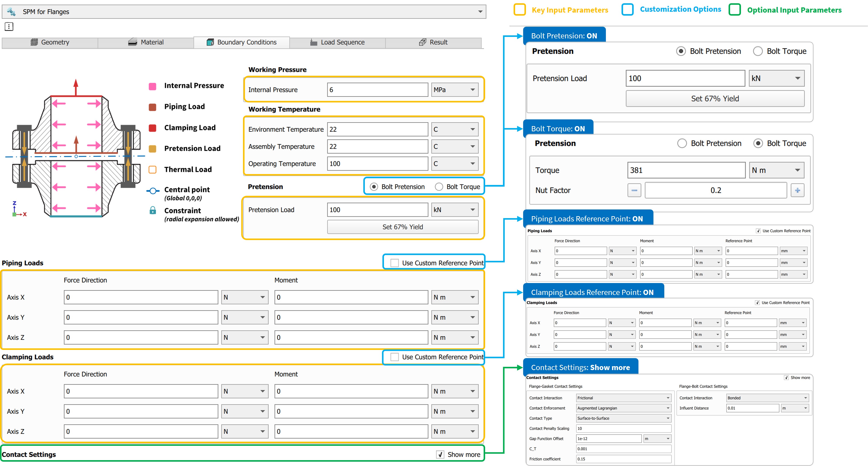The height and width of the screenshot is (466, 868).
Task: Click the Geometry tab mesh icon
Action: [34, 42]
